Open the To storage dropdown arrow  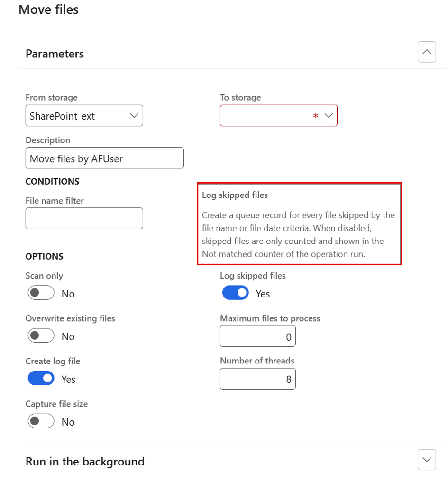[329, 116]
